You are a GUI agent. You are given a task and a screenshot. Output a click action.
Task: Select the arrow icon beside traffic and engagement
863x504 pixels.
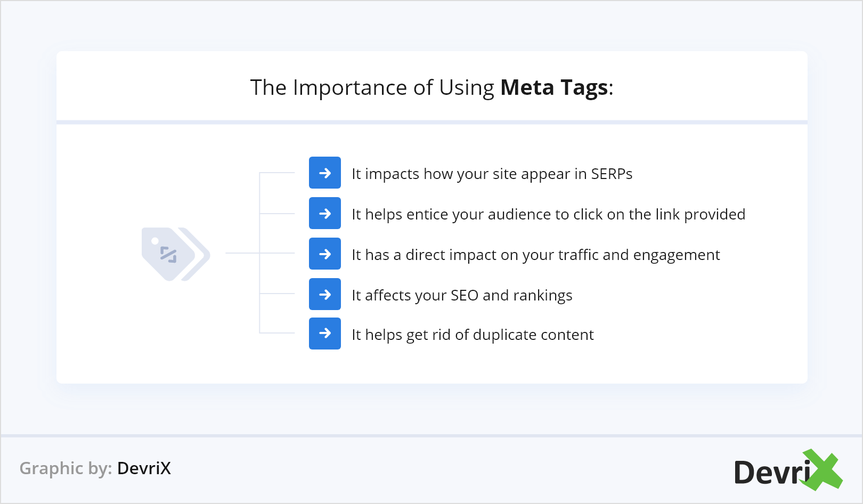(325, 254)
